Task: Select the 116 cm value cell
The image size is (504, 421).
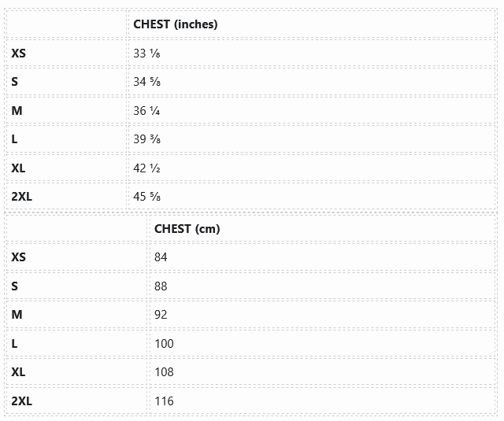Action: [x=165, y=401]
